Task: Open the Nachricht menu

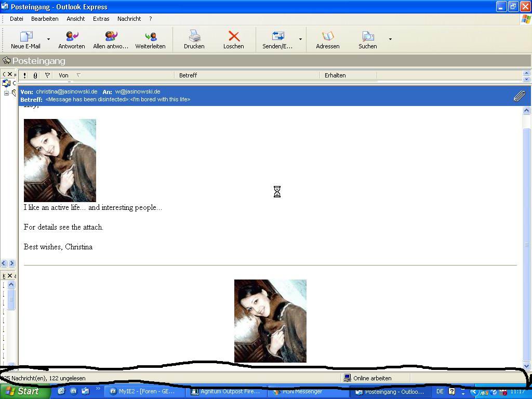Action: [129, 19]
